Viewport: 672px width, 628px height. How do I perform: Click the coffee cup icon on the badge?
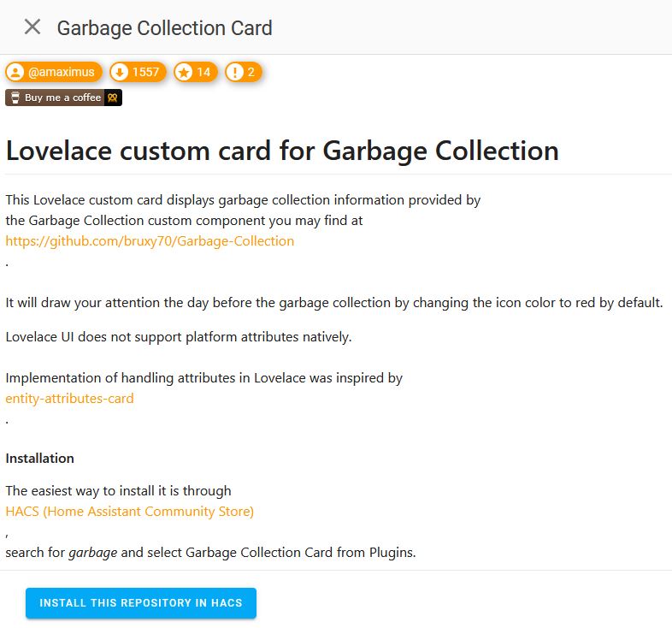click(15, 98)
